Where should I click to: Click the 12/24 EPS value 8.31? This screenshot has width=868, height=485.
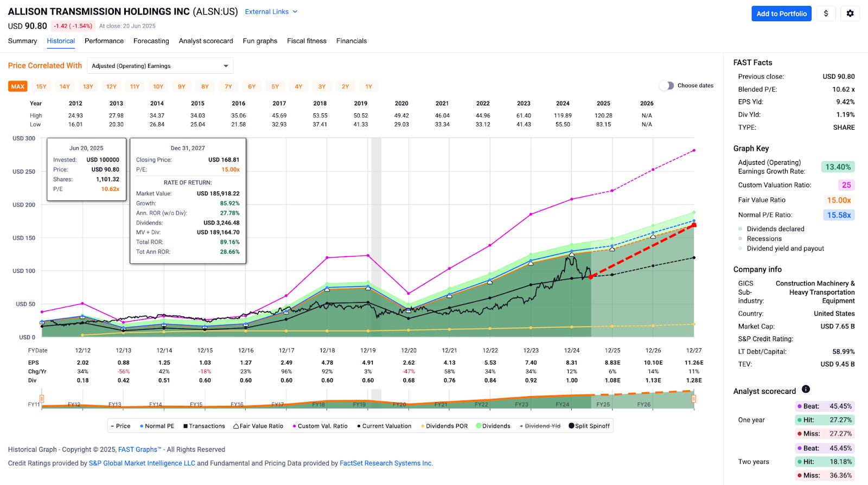pos(571,362)
